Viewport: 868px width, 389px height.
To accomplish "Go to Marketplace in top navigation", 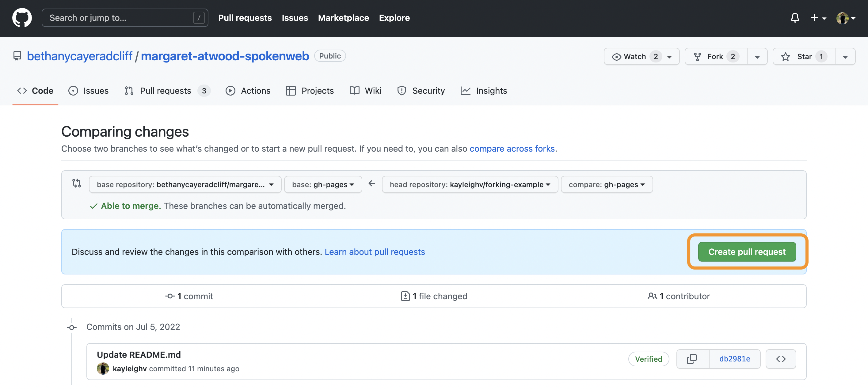I will [343, 18].
